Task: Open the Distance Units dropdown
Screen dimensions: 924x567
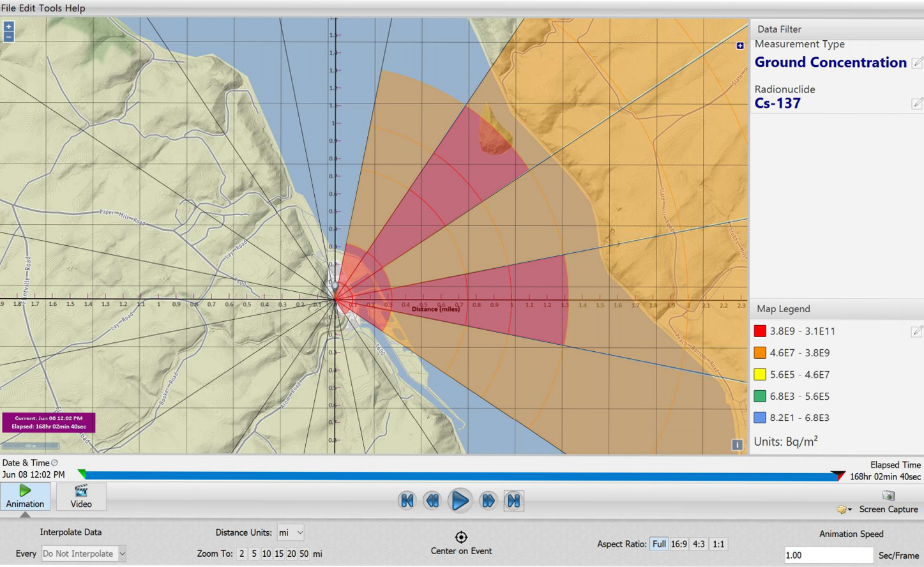Action: coord(291,533)
